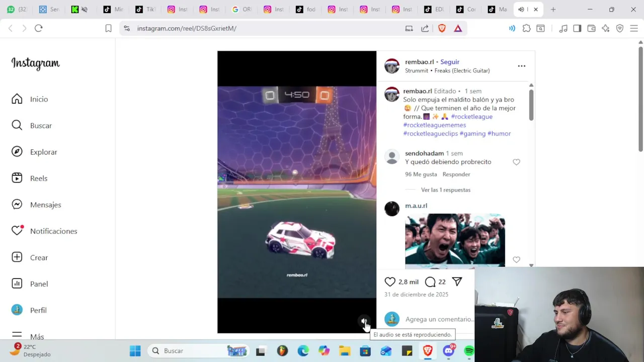Open sendohadam commenter profile

(x=425, y=153)
